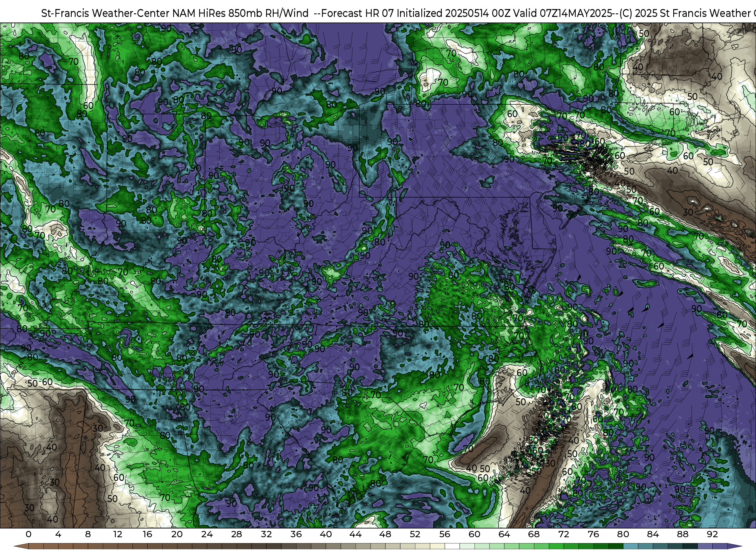Pick the teal-blue swatch beneath the 84 label
The image size is (756, 551).
coord(660,547)
